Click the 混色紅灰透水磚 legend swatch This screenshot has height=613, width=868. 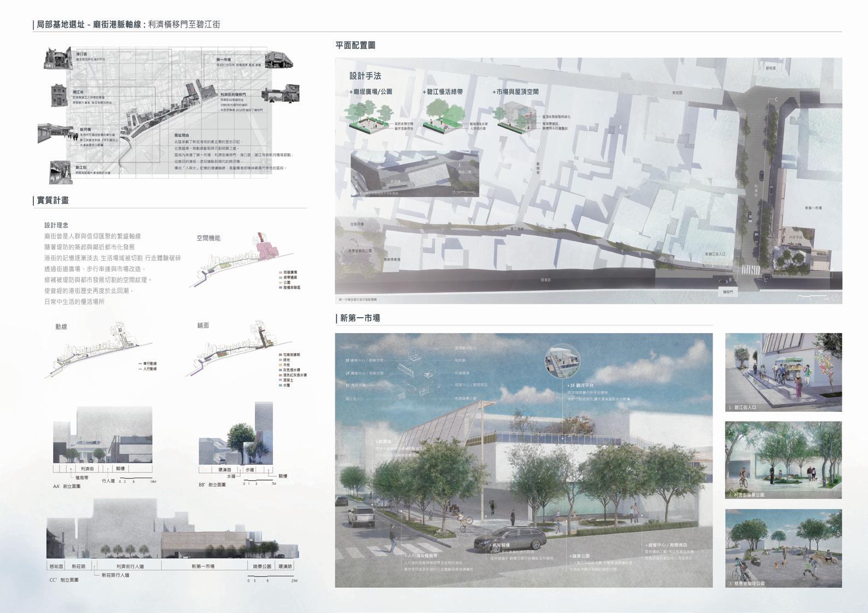point(280,375)
